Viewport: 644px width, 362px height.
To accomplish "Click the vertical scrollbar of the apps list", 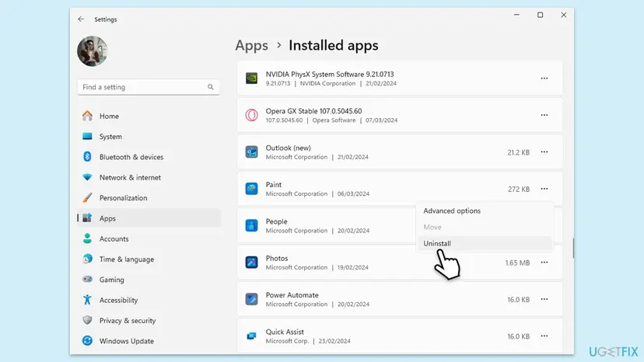I will (x=573, y=249).
